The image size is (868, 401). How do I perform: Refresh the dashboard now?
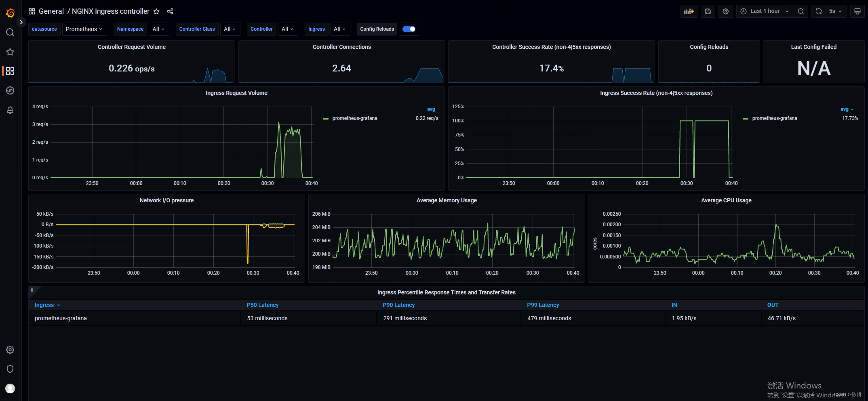[x=819, y=11]
